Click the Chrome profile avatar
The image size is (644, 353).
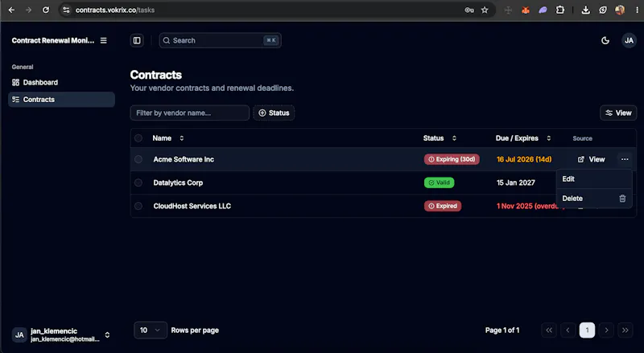[620, 10]
